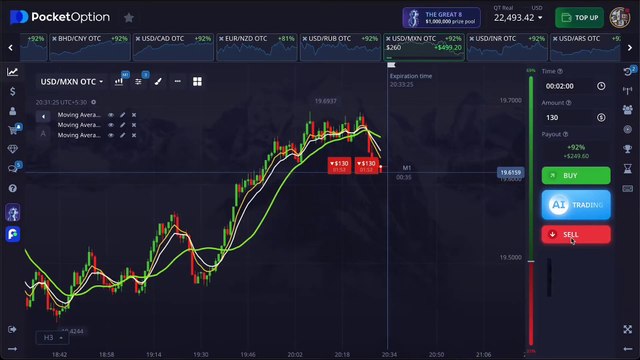
Task: Switch to EUR/NZD OTC tab
Action: [x=257, y=47]
